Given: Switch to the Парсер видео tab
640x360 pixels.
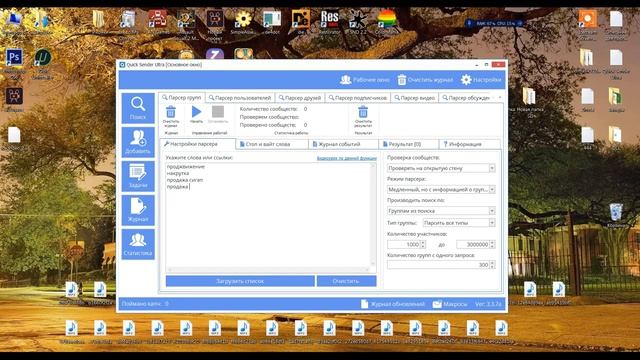Looking at the screenshot, I should click(415, 98).
